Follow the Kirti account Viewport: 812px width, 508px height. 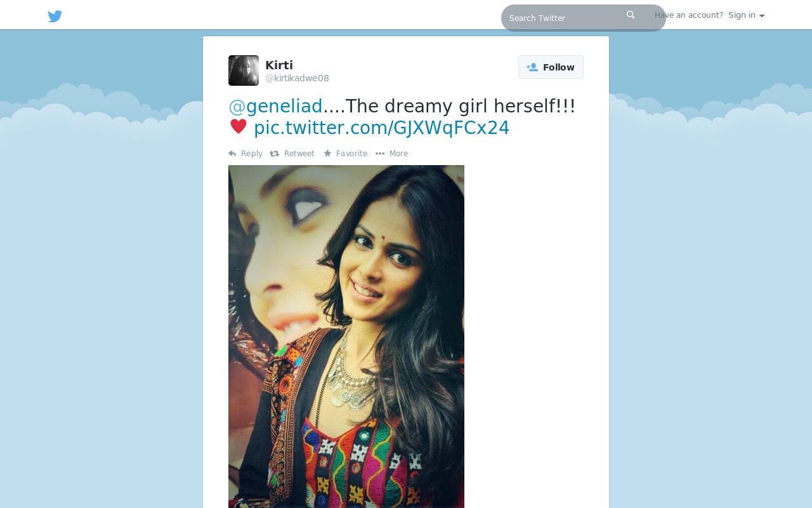click(551, 67)
